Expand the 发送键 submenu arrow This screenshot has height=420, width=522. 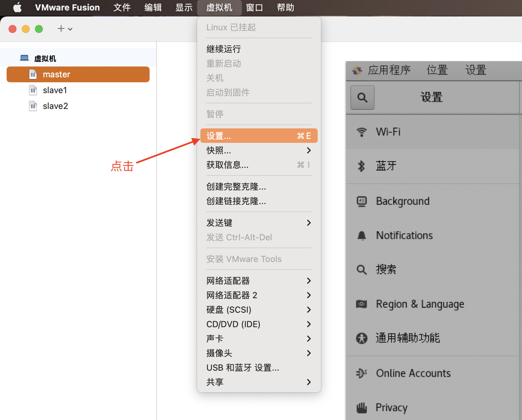[x=309, y=223]
